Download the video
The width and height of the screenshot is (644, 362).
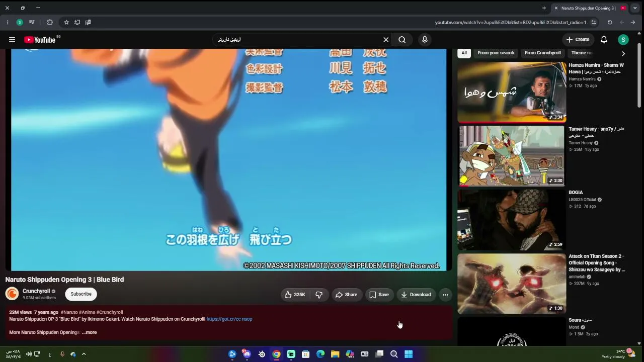[x=416, y=295]
